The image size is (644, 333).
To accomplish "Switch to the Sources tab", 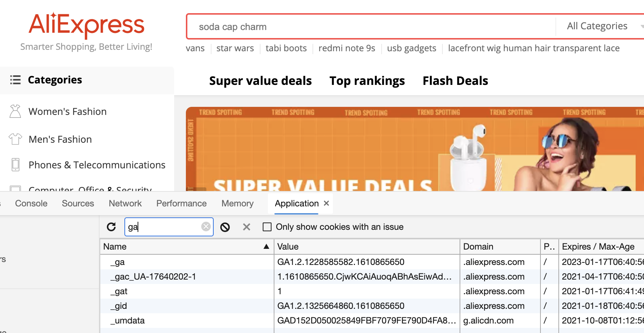I will [78, 203].
